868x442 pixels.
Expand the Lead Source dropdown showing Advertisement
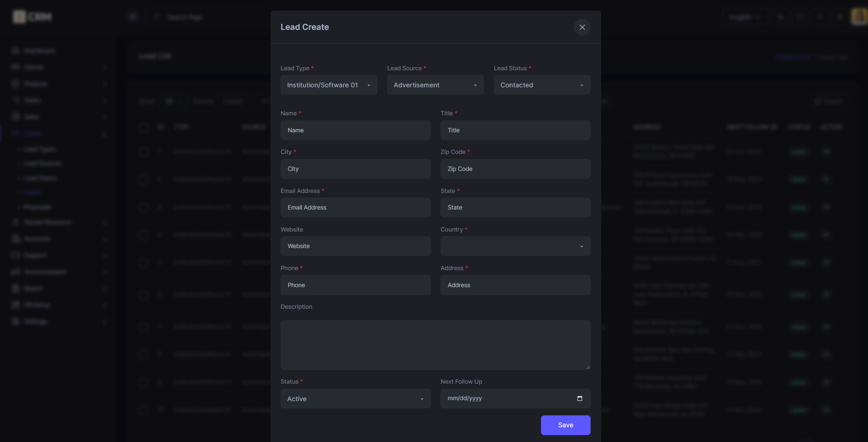point(435,85)
